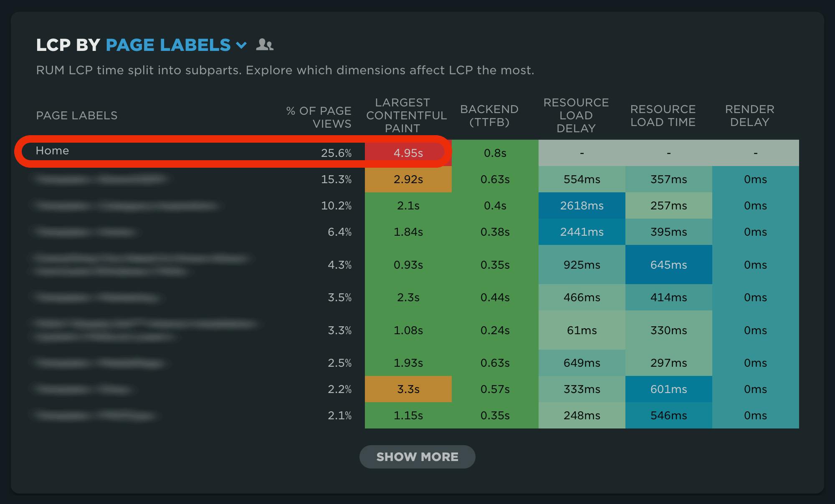The height and width of the screenshot is (504, 835).
Task: Select the orange 3.3s LCP cell
Action: coord(408,389)
